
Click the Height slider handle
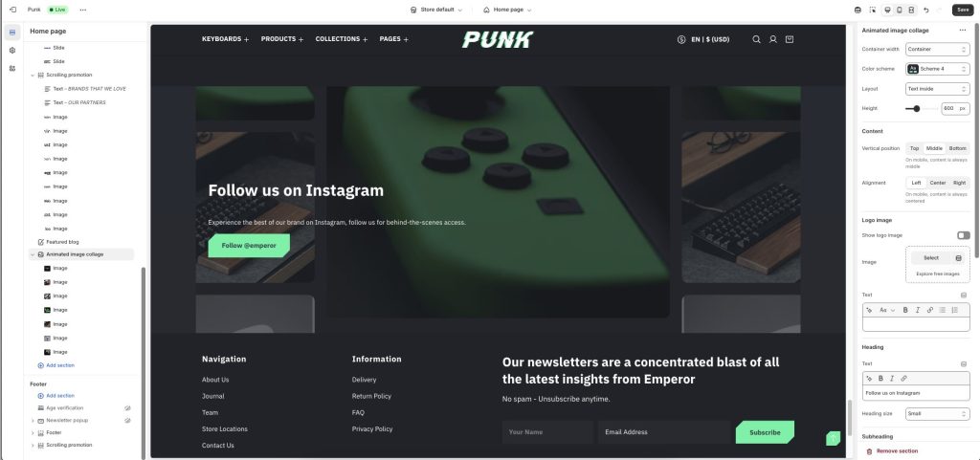click(916, 109)
